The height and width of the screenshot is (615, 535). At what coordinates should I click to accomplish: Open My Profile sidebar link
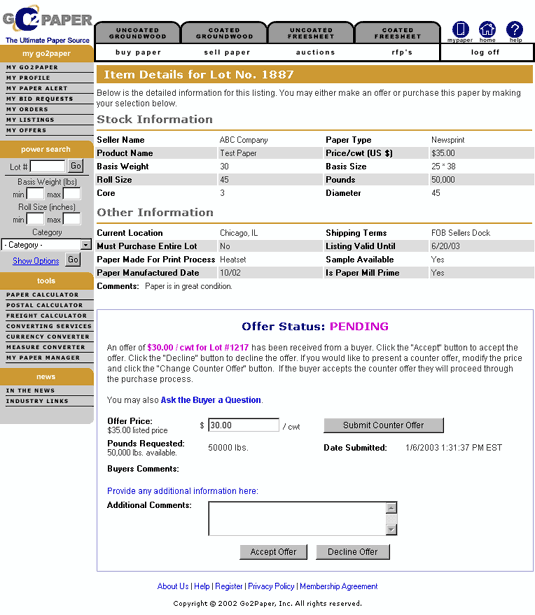tap(28, 78)
